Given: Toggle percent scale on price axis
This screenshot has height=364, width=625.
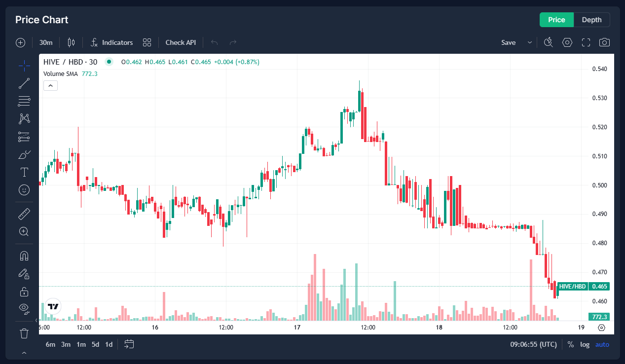Looking at the screenshot, I should (x=571, y=344).
